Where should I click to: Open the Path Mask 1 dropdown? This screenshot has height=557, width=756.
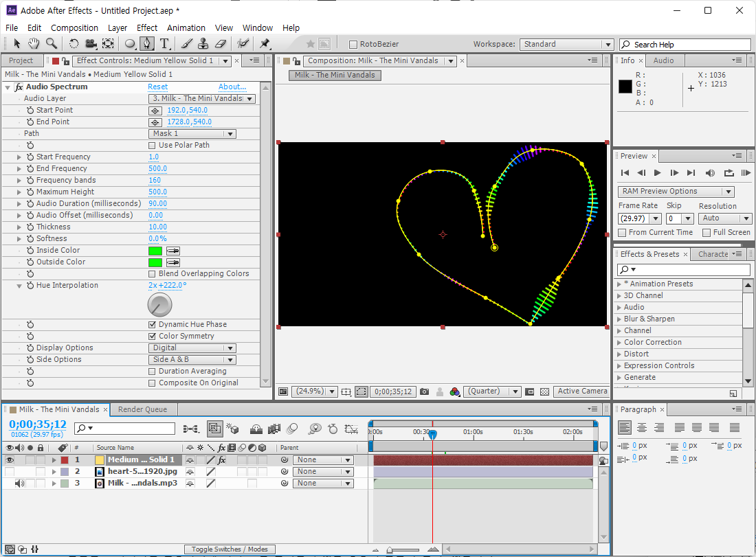tap(192, 134)
